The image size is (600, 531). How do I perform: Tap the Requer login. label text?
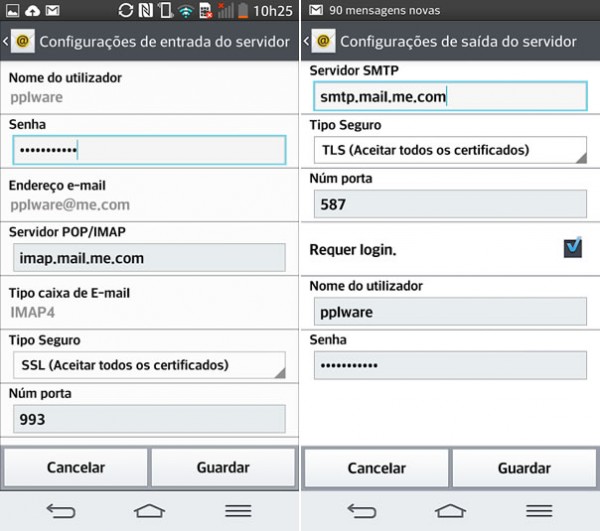click(x=353, y=249)
